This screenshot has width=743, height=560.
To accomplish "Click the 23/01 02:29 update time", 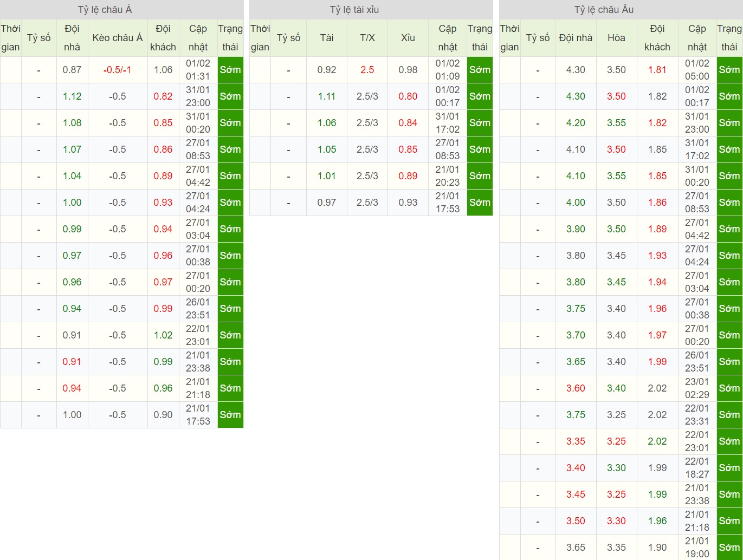I will [x=697, y=388].
